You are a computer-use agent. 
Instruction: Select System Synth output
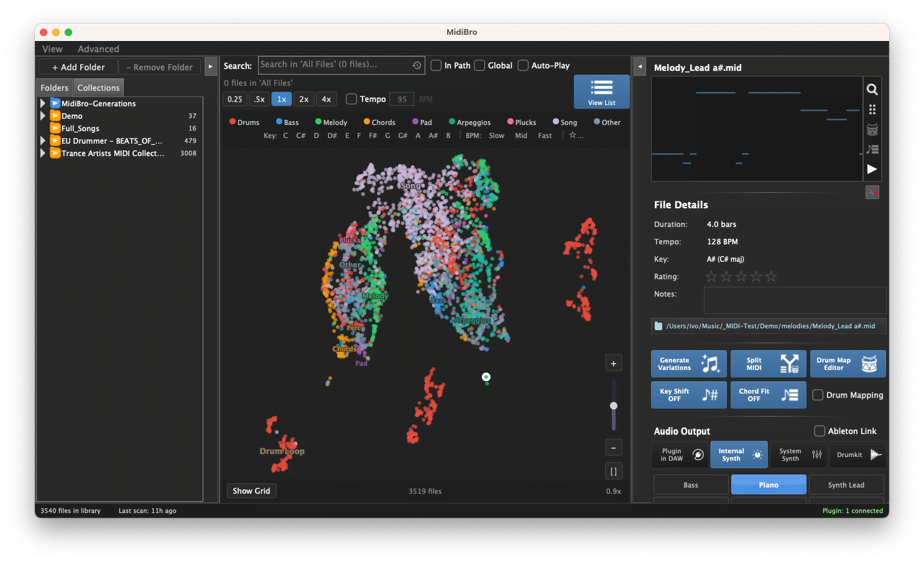click(x=798, y=455)
